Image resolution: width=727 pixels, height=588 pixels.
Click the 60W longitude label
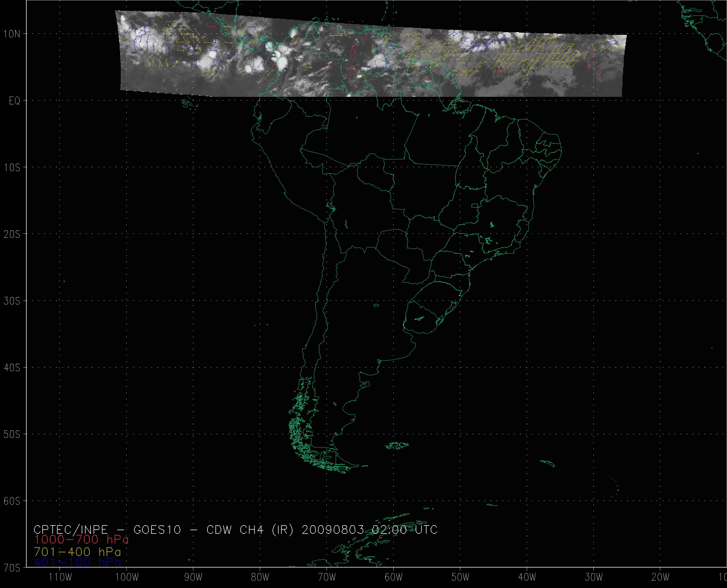[x=394, y=577]
